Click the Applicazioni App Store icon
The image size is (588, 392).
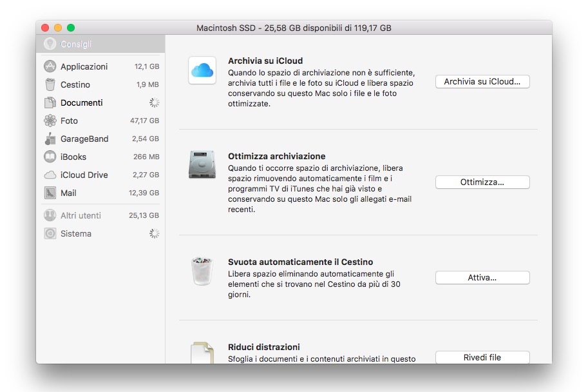point(50,66)
